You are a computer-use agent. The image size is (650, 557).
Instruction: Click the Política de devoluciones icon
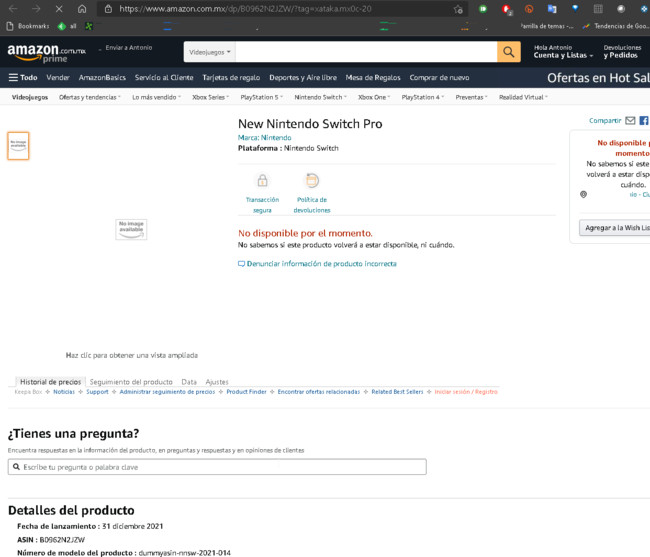tap(312, 181)
